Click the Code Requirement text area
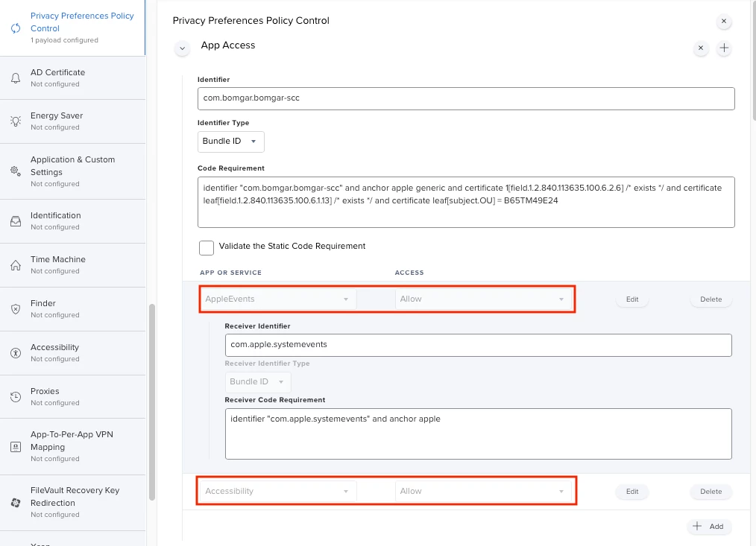The width and height of the screenshot is (756, 546). [466, 203]
